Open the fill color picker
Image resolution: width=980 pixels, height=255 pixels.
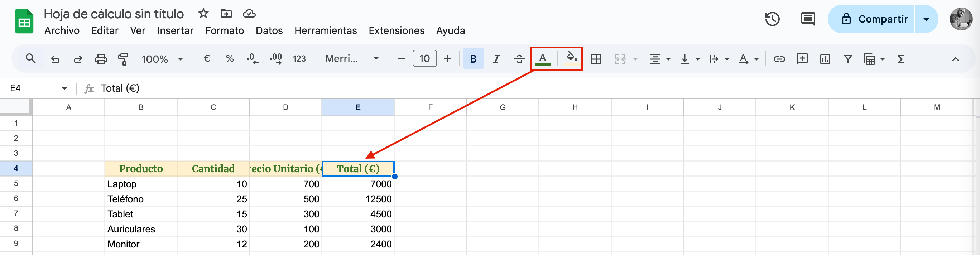tap(571, 58)
